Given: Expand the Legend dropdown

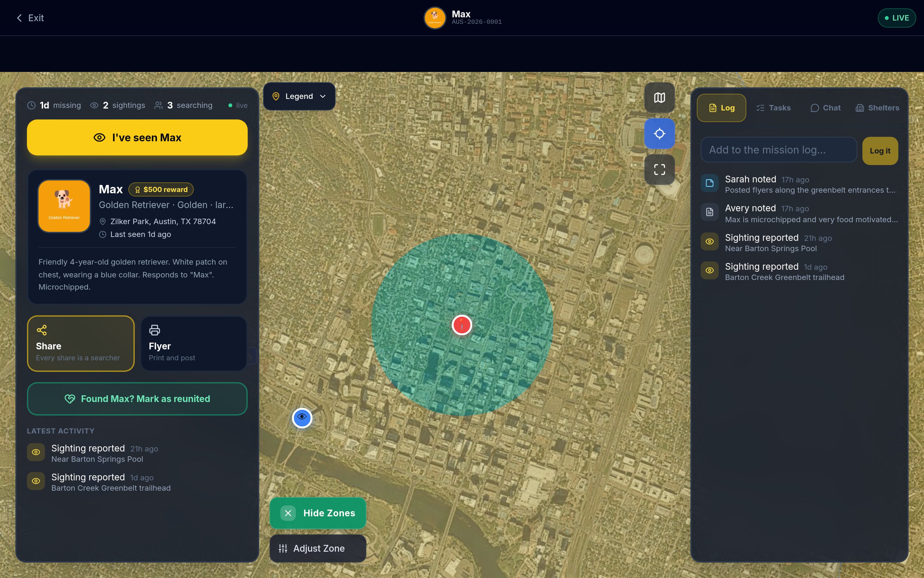Looking at the screenshot, I should [299, 96].
